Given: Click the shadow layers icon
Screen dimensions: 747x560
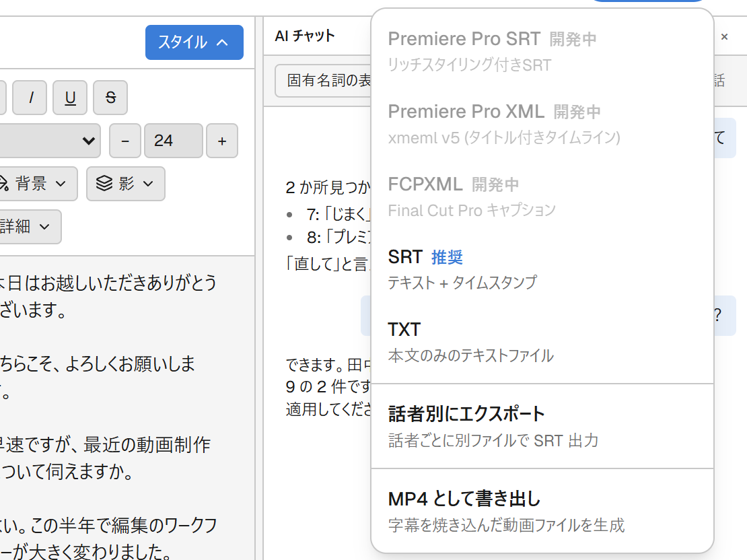Looking at the screenshot, I should [x=104, y=184].
